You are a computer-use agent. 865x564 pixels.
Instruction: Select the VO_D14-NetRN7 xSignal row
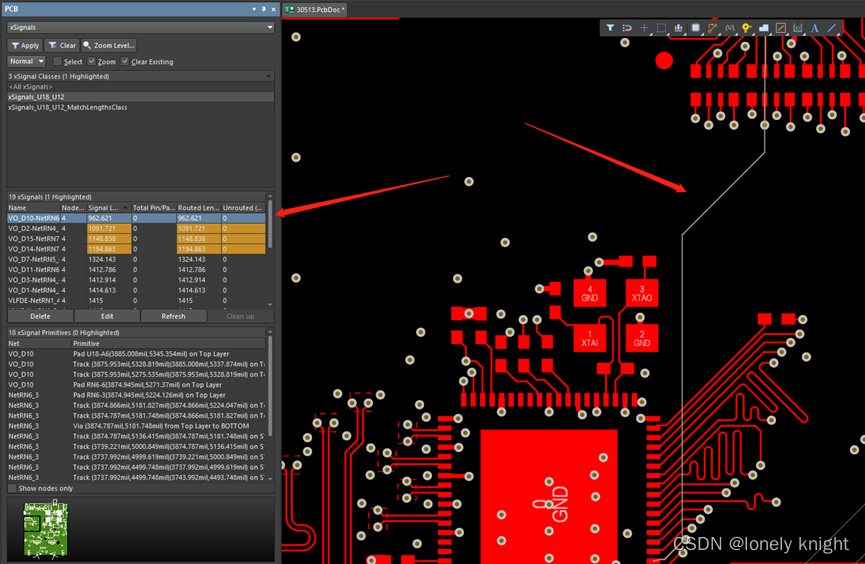coord(136,249)
